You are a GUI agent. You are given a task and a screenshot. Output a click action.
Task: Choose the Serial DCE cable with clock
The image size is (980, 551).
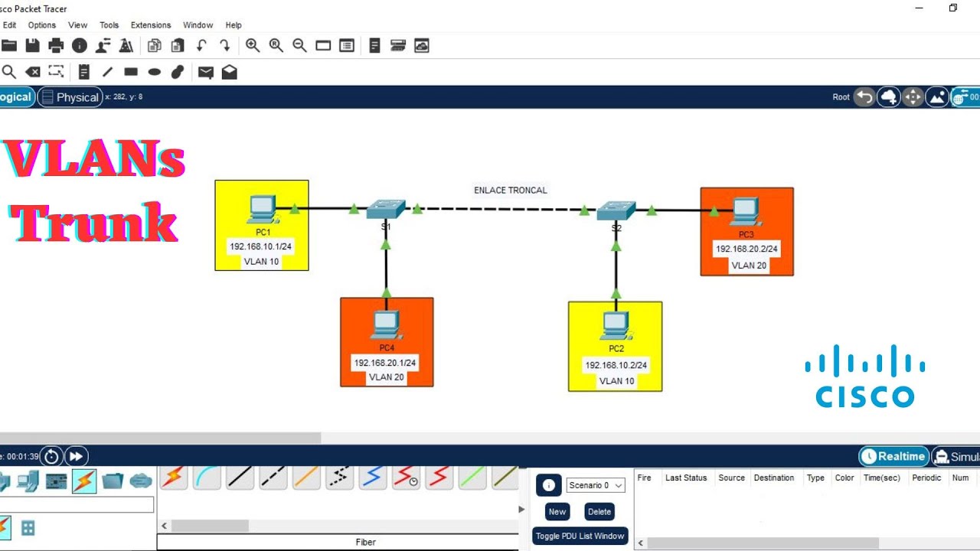coord(407,478)
